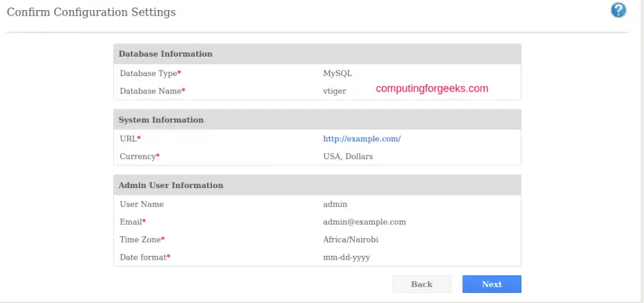
Task: Click the mm-dd-yyyy date format value
Action: click(347, 258)
